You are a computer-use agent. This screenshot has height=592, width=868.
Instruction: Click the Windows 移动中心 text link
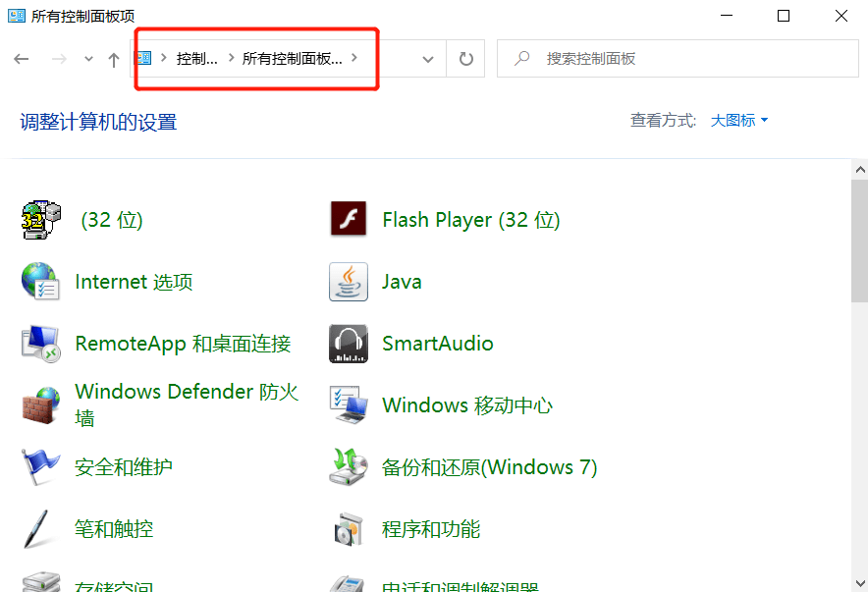pos(467,405)
